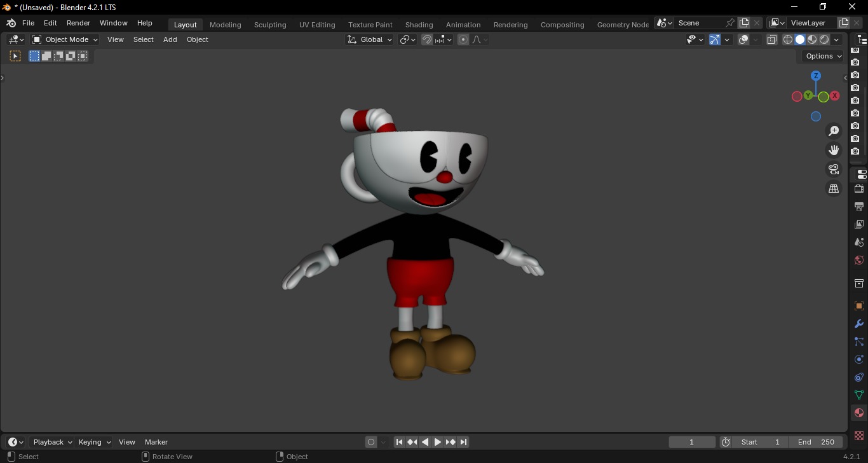Switch to Sculpting workspace tab
Viewport: 868px width, 463px height.
(x=270, y=25)
